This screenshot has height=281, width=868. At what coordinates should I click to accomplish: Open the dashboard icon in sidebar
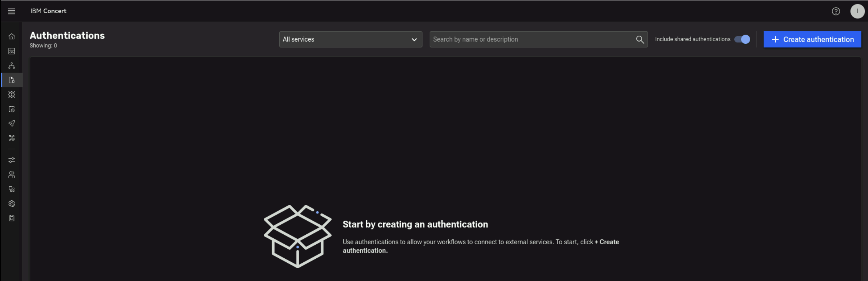click(x=12, y=51)
